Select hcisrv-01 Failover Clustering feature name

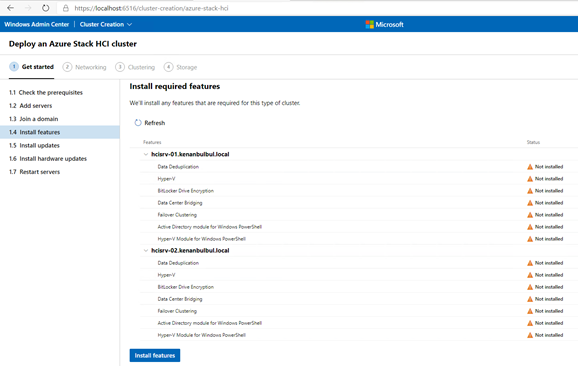tap(177, 215)
